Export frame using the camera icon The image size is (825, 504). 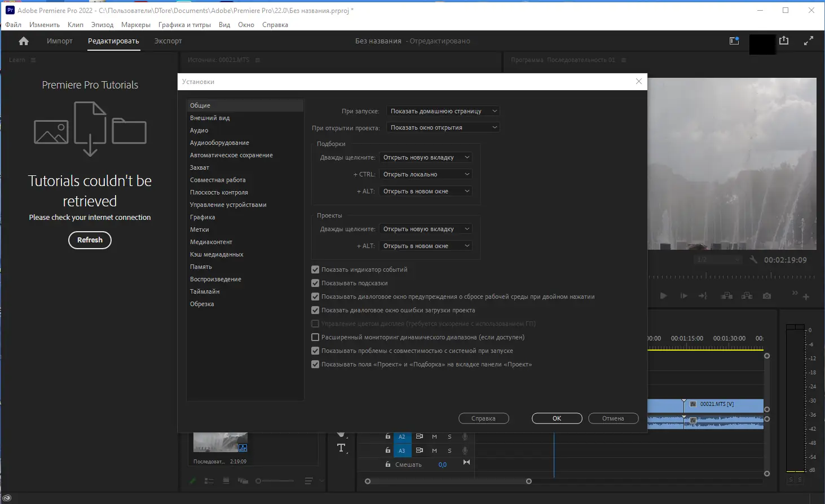[767, 296]
